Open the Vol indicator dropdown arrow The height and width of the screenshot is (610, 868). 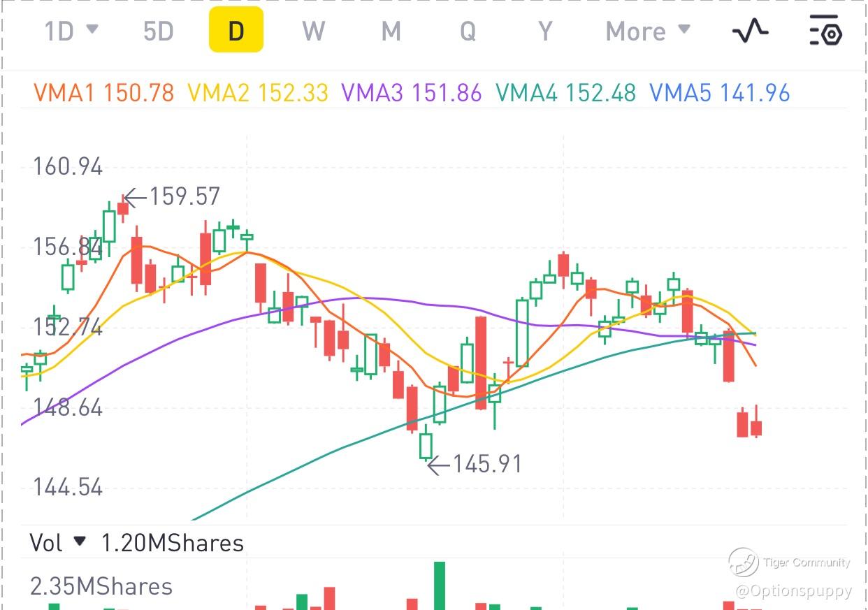tap(80, 541)
